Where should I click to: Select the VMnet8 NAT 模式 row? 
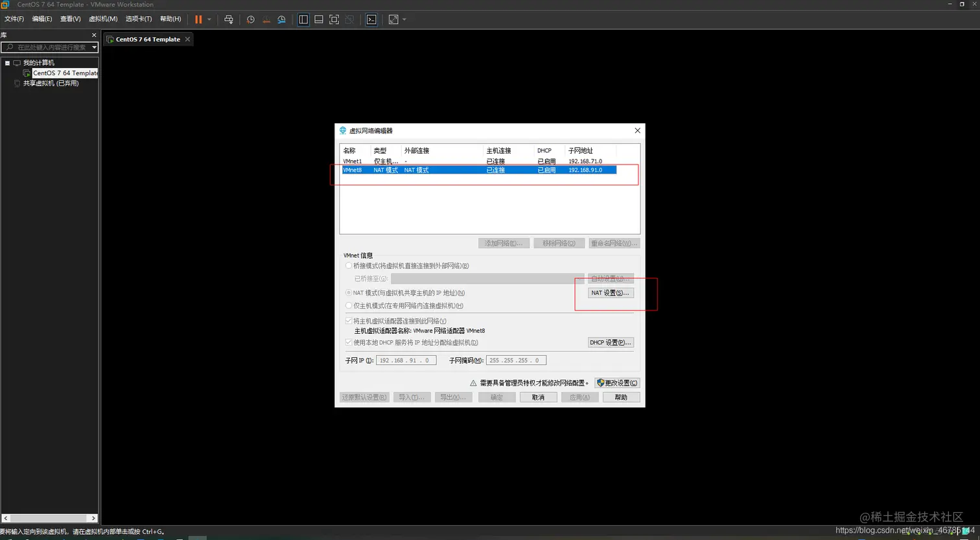pyautogui.click(x=479, y=170)
